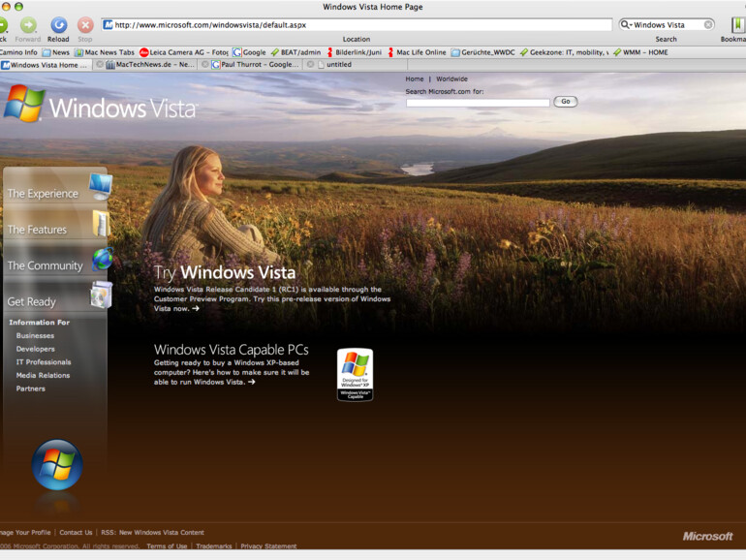
Task: Close the Paul Thurrot Google tab
Action: coord(205,64)
